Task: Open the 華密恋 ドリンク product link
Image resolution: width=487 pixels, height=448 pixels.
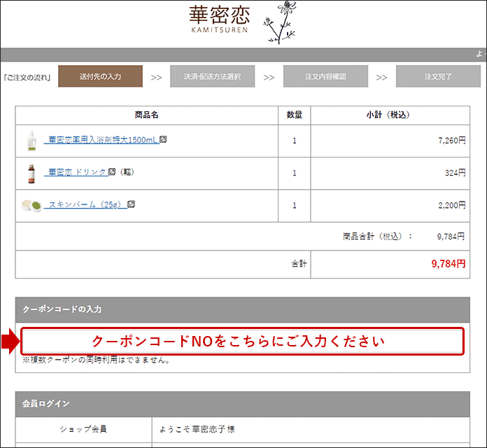Action: point(76,172)
